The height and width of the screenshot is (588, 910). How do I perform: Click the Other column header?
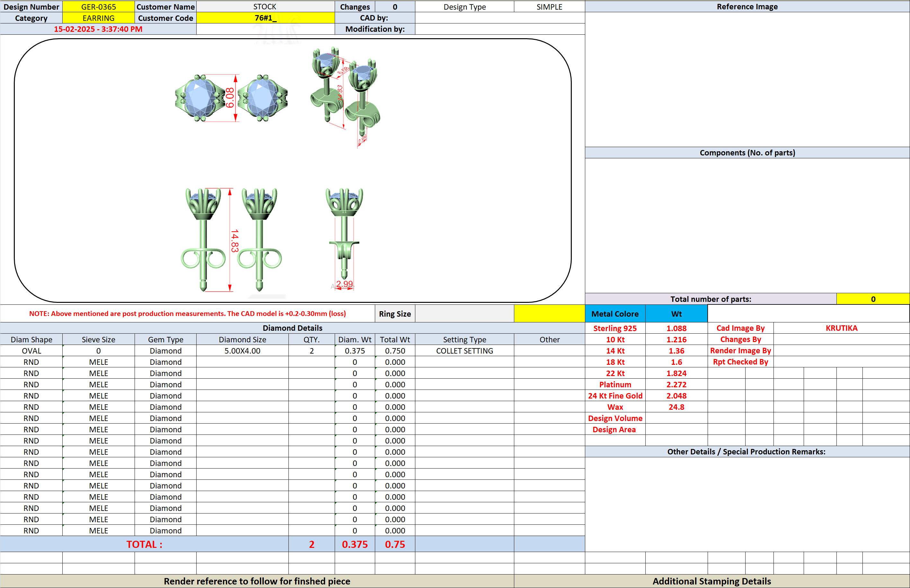pyautogui.click(x=549, y=339)
